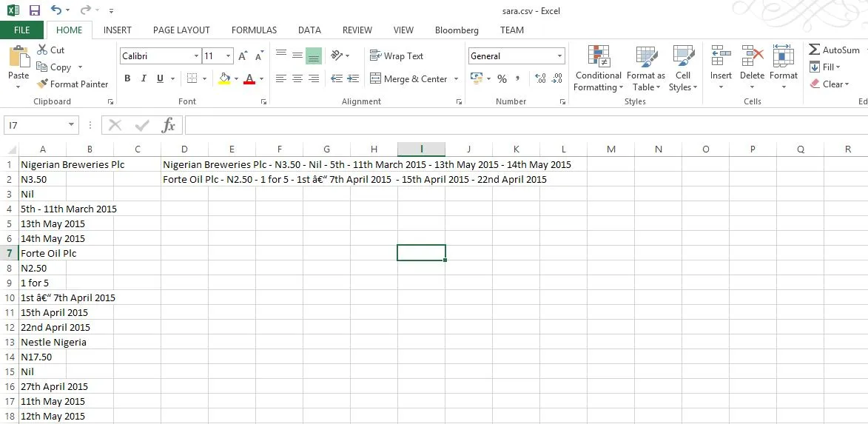Click the AutoSum button

834,50
